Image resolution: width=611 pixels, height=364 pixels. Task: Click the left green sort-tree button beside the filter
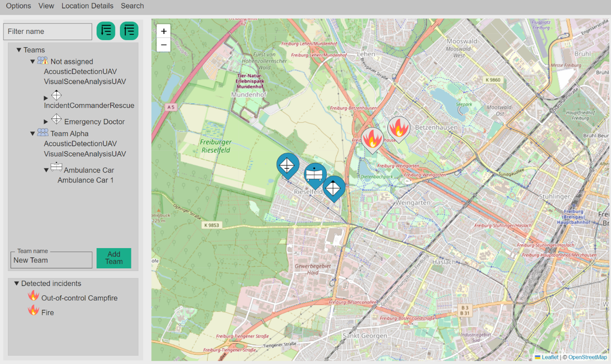pos(106,31)
